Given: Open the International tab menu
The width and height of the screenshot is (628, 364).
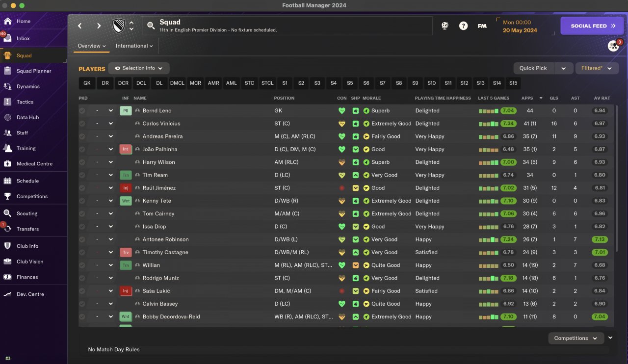Looking at the screenshot, I should (x=134, y=46).
